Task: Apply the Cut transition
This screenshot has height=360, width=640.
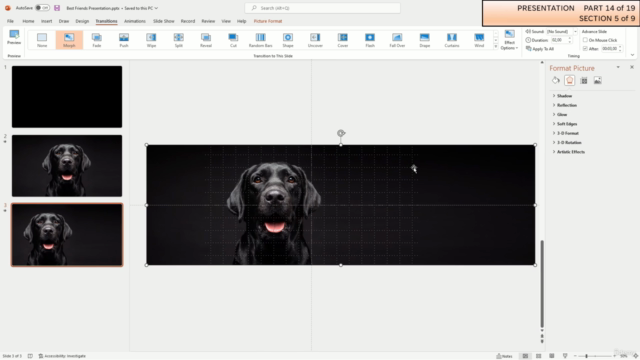Action: click(x=233, y=40)
